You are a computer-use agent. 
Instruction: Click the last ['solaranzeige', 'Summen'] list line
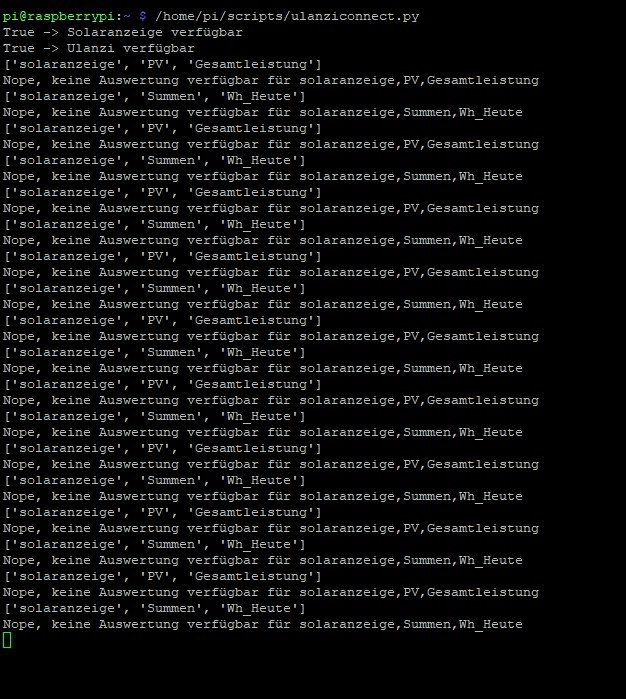pos(154,609)
